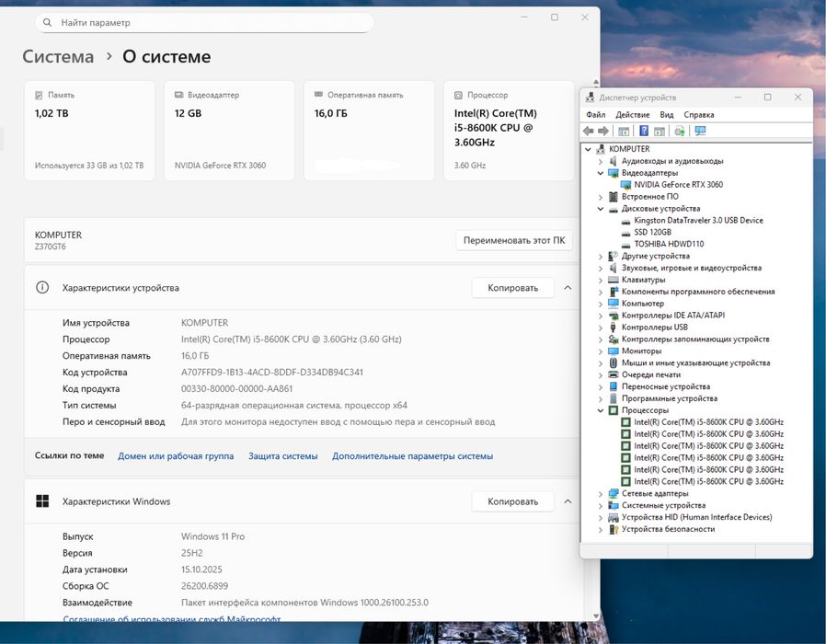Collapse Характеристики Windows section chevron
The width and height of the screenshot is (826, 644).
point(568,501)
